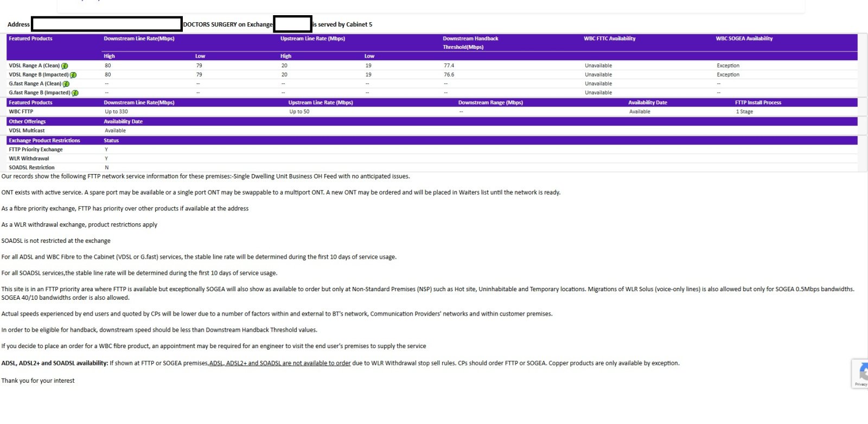Open info icon next to G.fast Range A (Clean)
868x424 pixels.
(66, 84)
